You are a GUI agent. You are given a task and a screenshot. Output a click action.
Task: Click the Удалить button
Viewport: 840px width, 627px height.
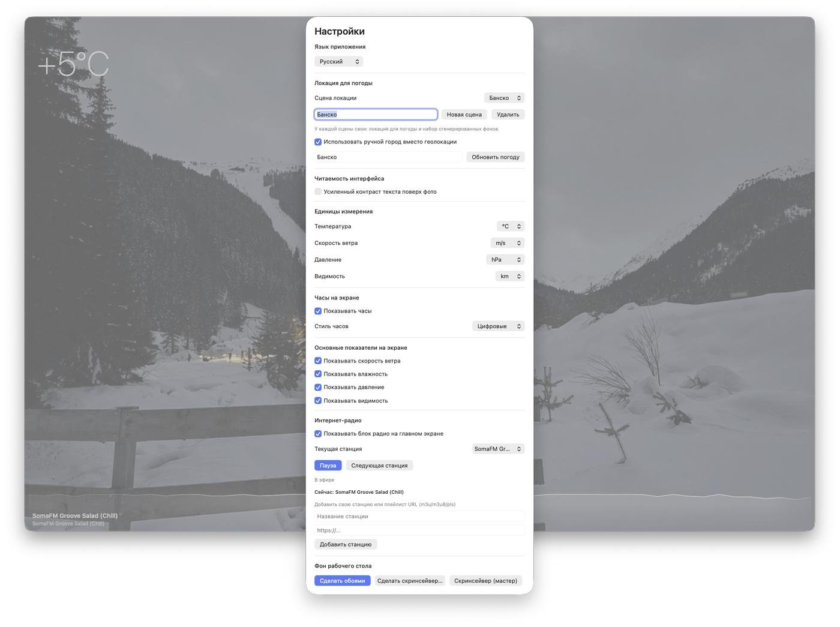508,115
